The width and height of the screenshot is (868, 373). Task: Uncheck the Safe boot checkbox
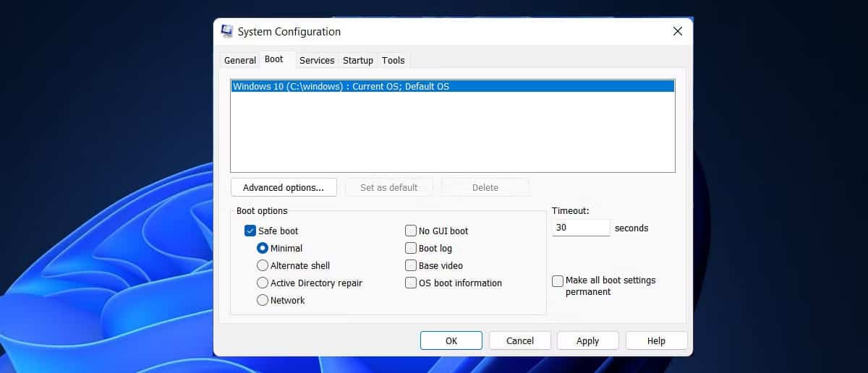(250, 231)
